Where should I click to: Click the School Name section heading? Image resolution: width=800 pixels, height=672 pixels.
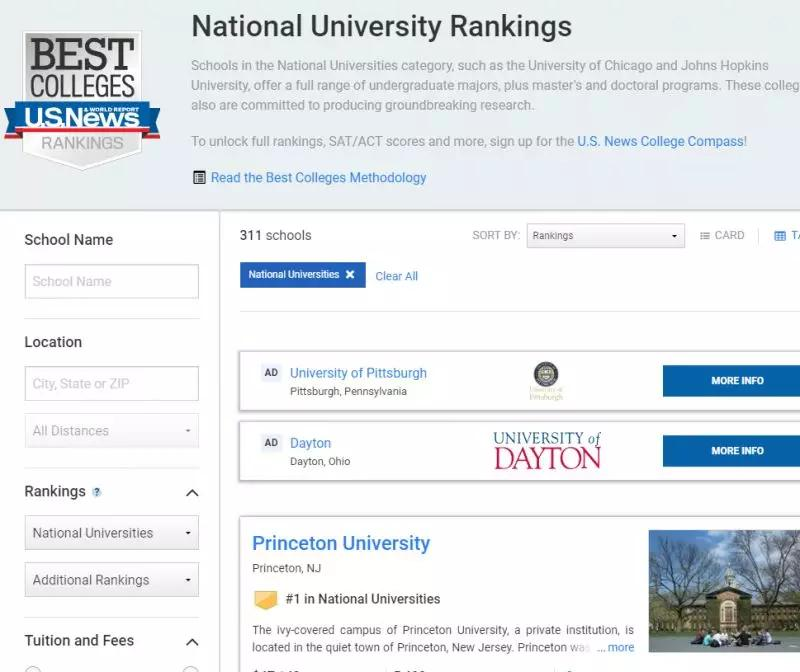pos(69,240)
